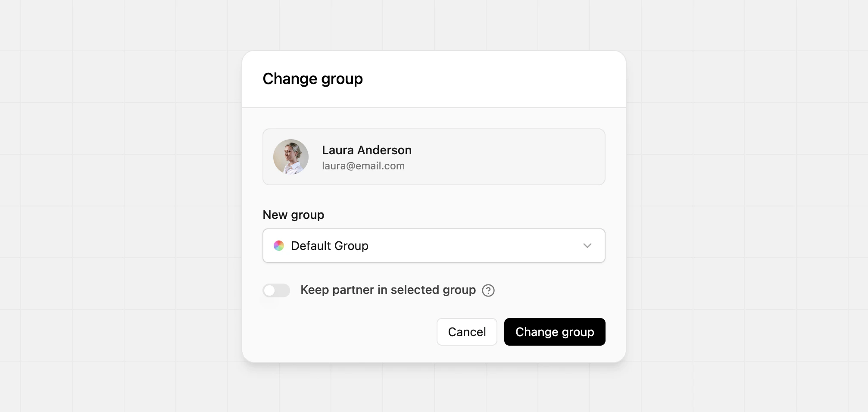Screen dimensions: 868x412
Task: Confirm with the Change group button
Action: pos(555,332)
